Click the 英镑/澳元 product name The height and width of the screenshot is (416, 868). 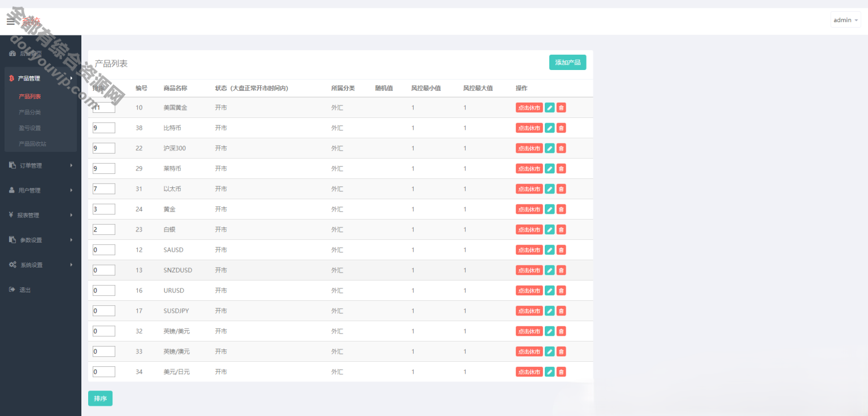[x=176, y=352]
